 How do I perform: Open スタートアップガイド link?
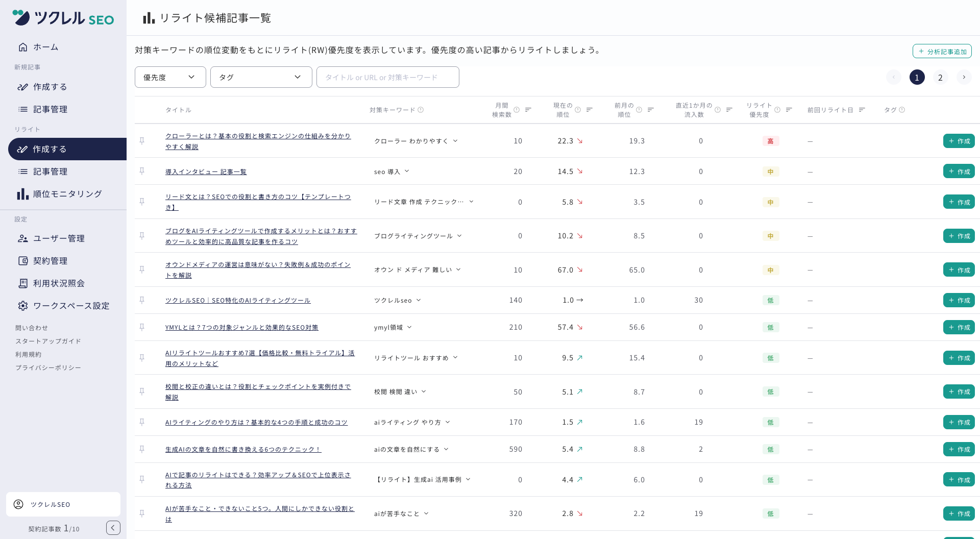click(x=48, y=341)
